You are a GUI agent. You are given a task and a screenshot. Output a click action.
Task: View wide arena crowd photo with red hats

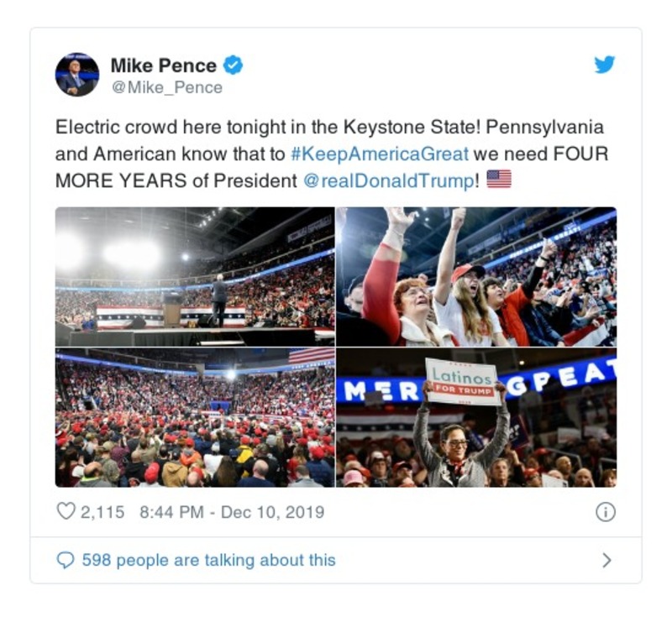coord(195,418)
